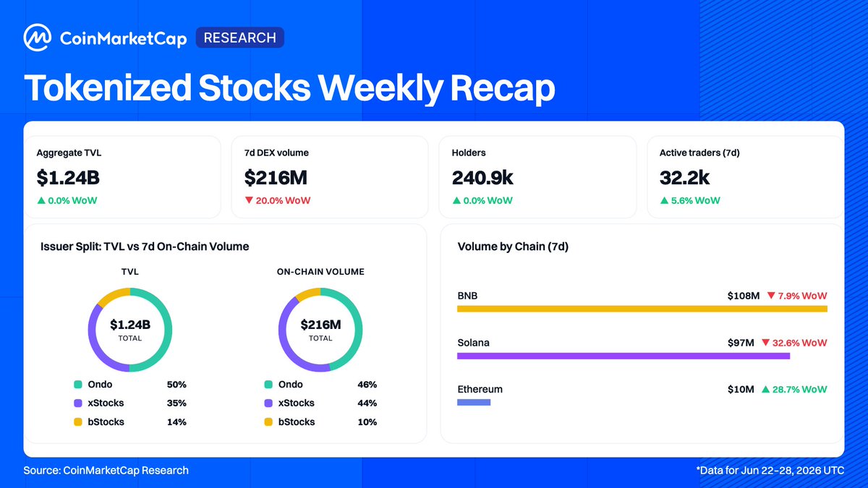The height and width of the screenshot is (488, 868).
Task: Click the bStocks 10% value in volume legend
Action: click(367, 421)
